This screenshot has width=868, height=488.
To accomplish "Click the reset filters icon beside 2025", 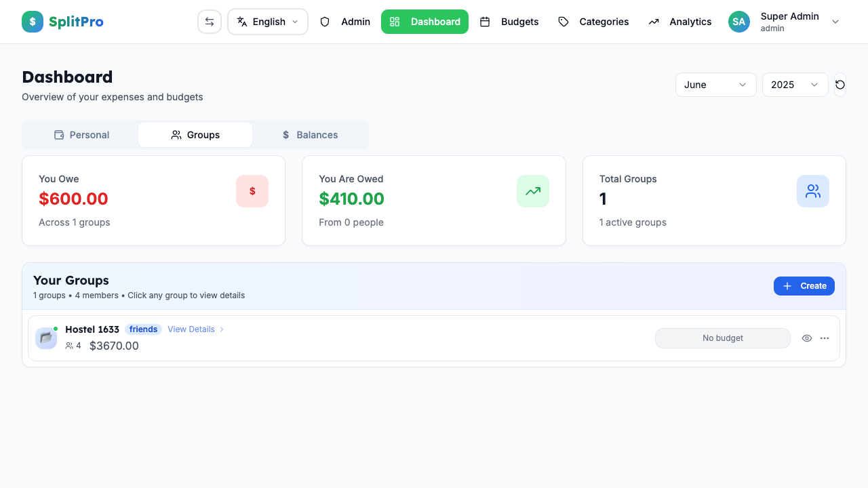I will (x=840, y=84).
